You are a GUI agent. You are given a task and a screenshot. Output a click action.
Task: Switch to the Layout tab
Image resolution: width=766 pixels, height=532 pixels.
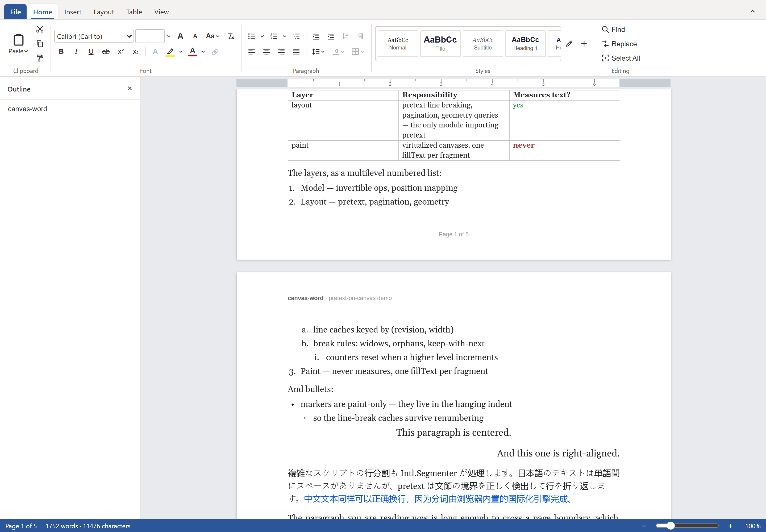point(104,12)
